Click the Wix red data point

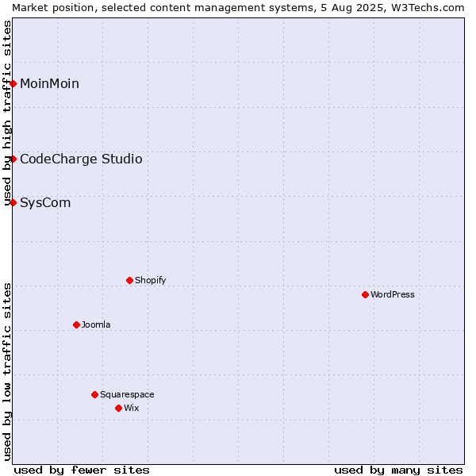click(119, 408)
